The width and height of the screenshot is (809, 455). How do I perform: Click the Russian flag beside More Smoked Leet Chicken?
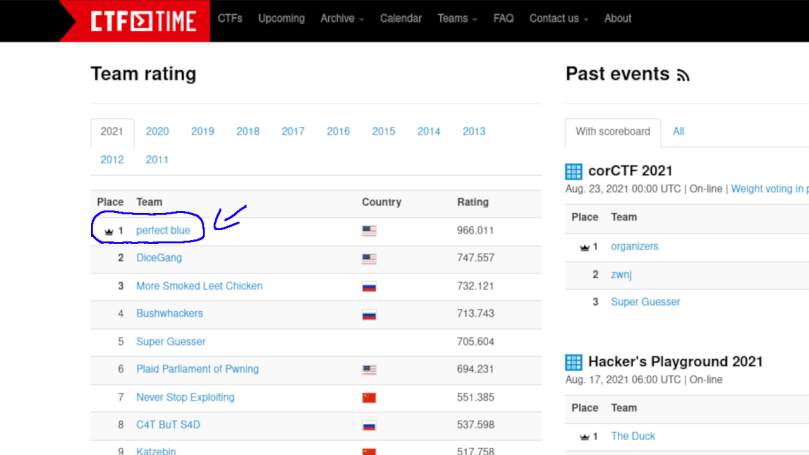[x=369, y=286]
